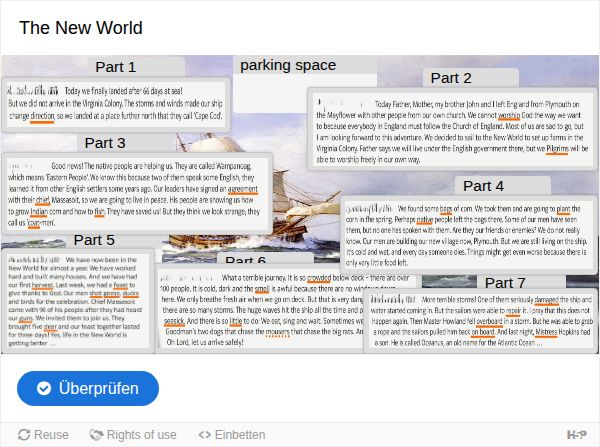Click the underlined word 'harvest'

pyautogui.click(x=42, y=285)
